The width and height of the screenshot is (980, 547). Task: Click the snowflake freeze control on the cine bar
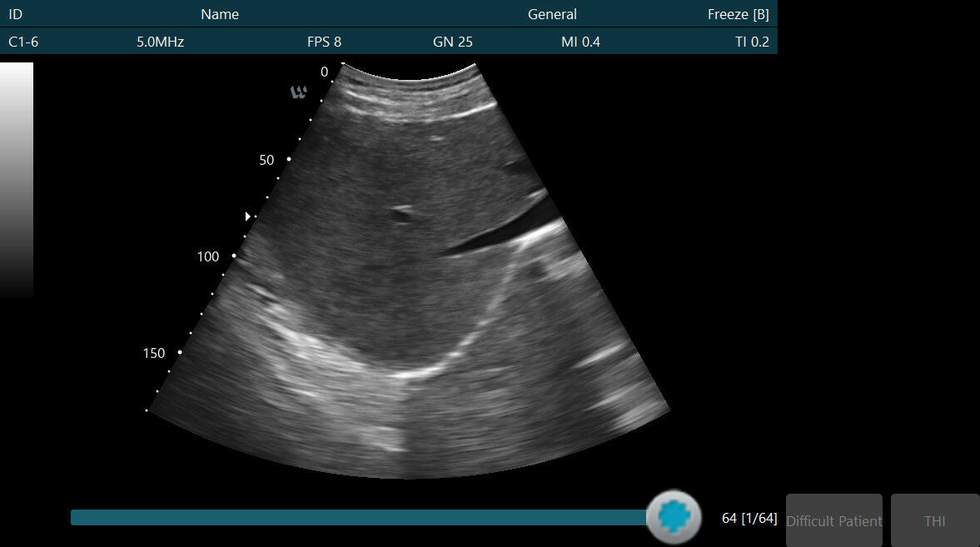pos(674,516)
